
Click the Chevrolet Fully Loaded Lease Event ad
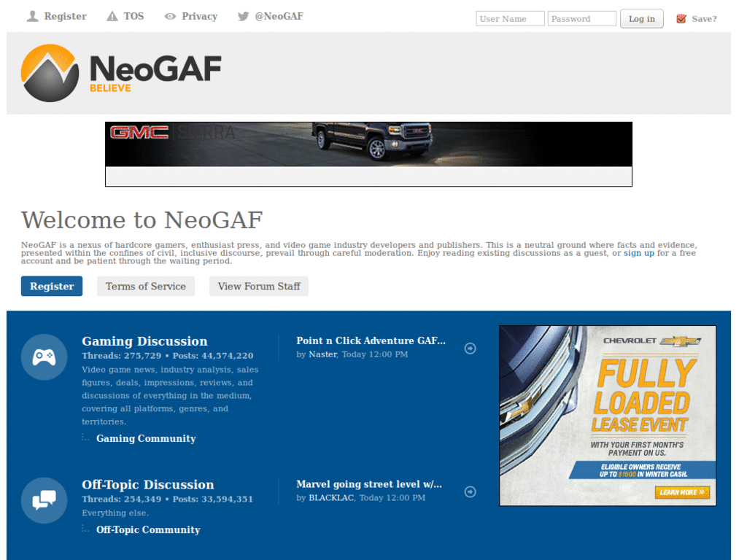click(608, 416)
